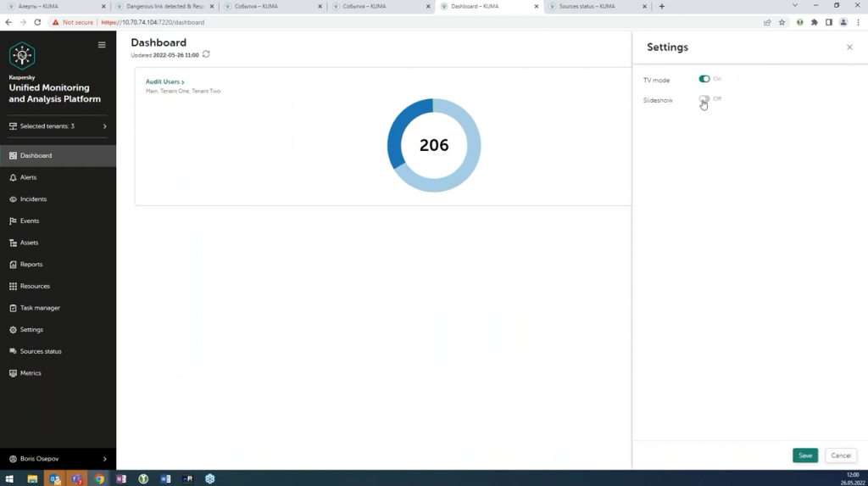This screenshot has width=868, height=486.
Task: Open Resources section
Action: (58, 286)
